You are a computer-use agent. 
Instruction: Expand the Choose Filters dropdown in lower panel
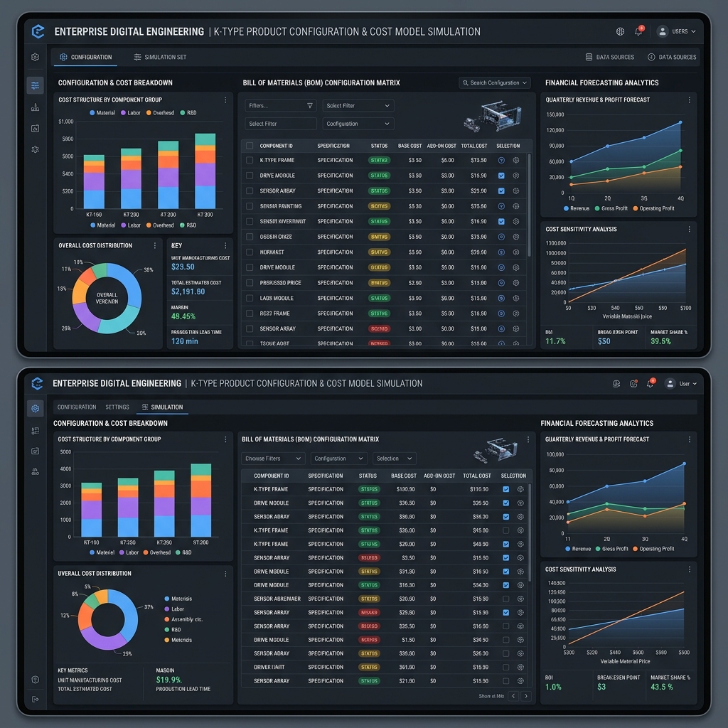(273, 459)
